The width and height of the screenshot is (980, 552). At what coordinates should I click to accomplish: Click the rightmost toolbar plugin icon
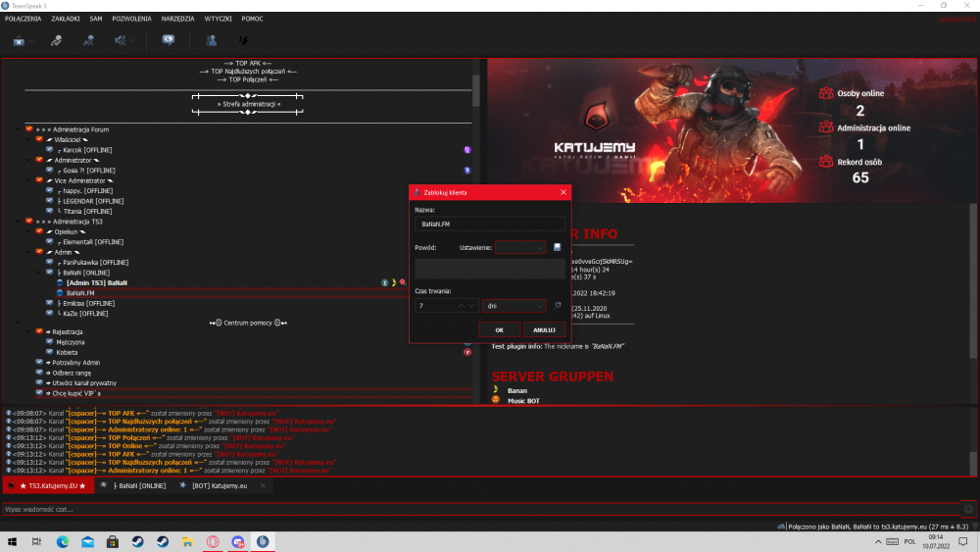pyautogui.click(x=243, y=40)
